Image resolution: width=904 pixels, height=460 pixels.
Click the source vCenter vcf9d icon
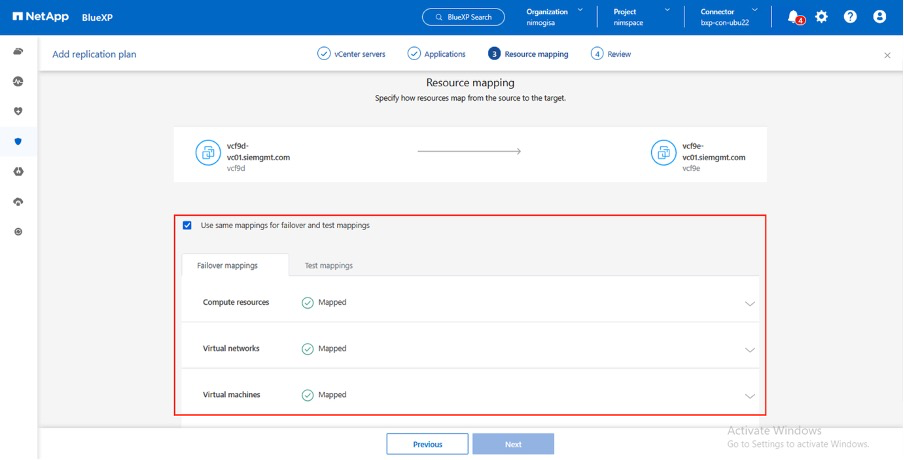click(x=208, y=152)
